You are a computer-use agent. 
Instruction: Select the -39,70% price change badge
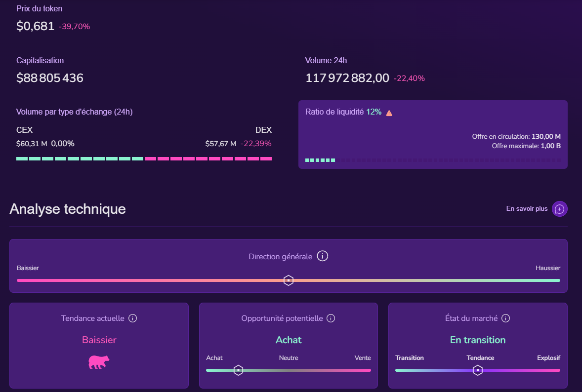pos(73,27)
